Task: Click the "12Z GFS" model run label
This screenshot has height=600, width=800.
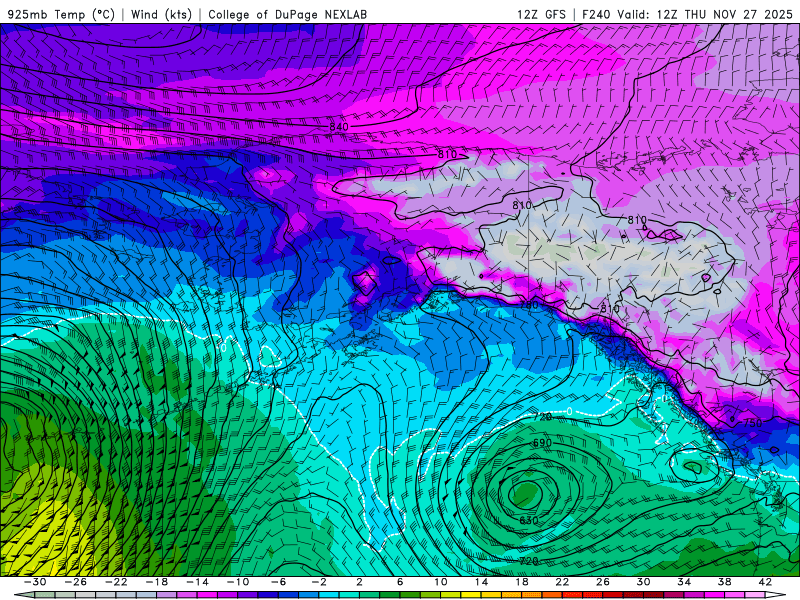Action: [541, 14]
